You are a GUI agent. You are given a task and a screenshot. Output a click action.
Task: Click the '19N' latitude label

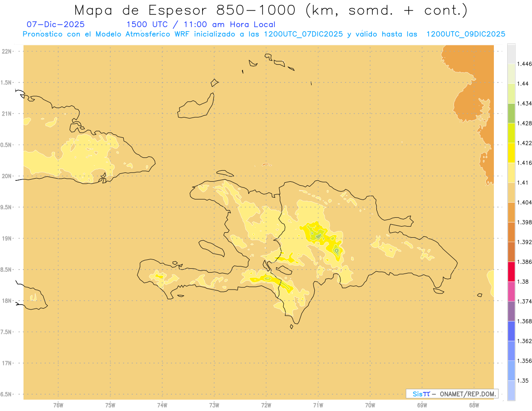coord(7,239)
